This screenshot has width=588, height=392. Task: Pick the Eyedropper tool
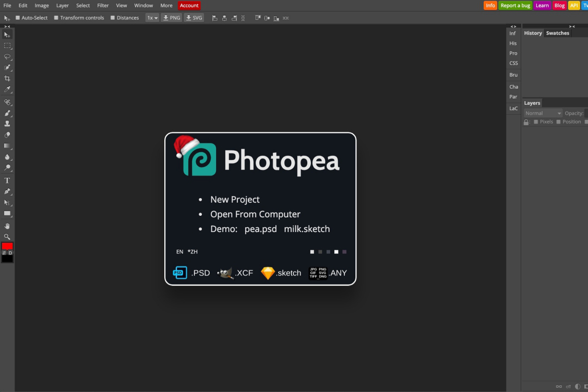point(7,89)
